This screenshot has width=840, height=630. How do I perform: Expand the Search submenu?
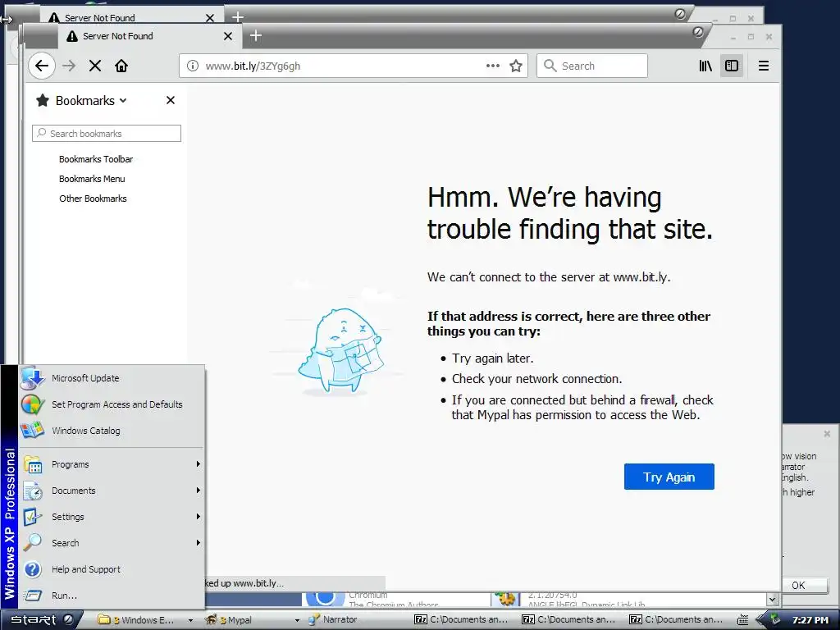tap(112, 543)
